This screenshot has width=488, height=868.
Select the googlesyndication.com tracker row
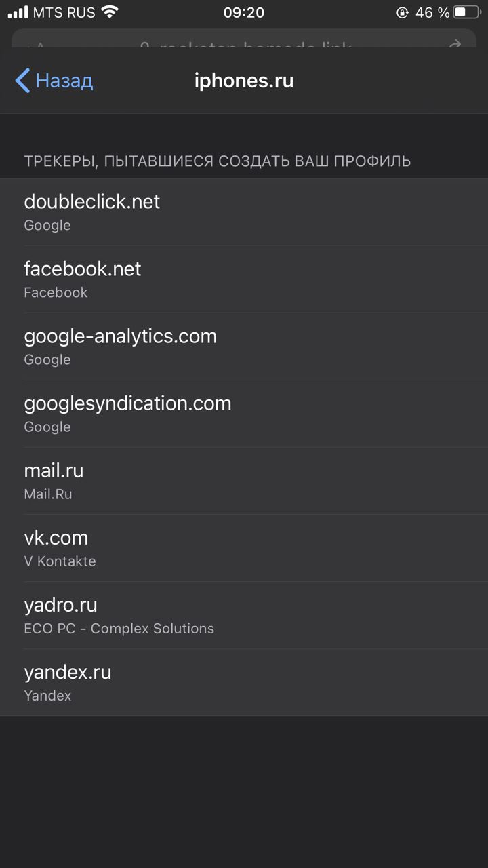[244, 414]
